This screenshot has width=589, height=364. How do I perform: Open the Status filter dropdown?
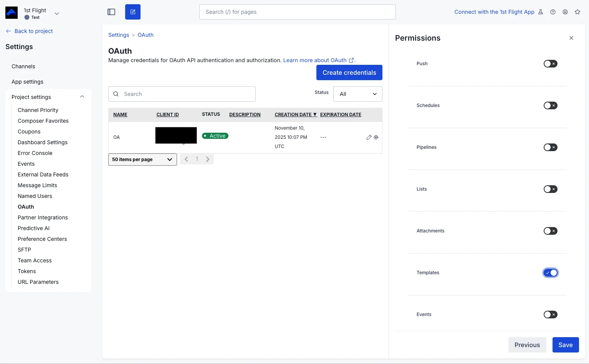click(x=357, y=94)
